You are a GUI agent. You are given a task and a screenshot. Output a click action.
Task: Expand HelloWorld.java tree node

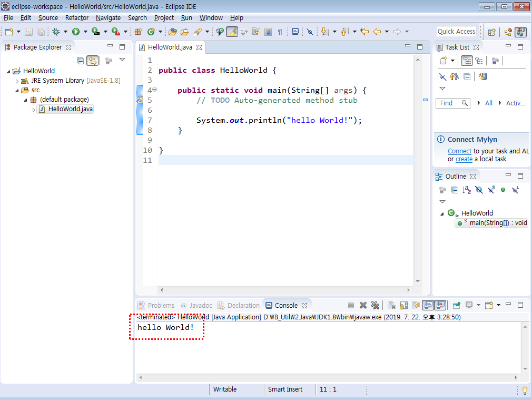click(34, 109)
